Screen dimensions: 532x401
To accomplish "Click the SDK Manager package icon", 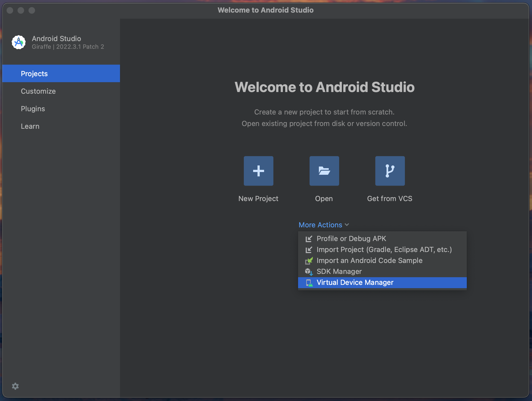I will 309,272.
